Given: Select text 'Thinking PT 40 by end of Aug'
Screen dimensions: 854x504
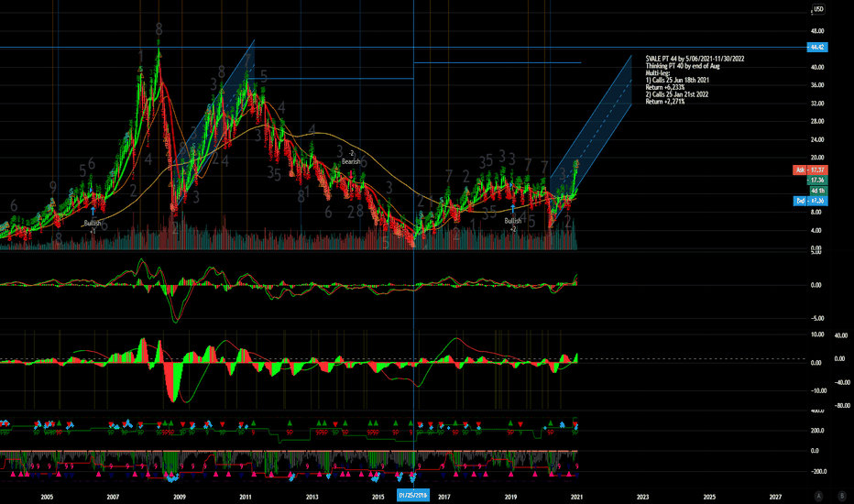Looking at the screenshot, I should pyautogui.click(x=683, y=66).
